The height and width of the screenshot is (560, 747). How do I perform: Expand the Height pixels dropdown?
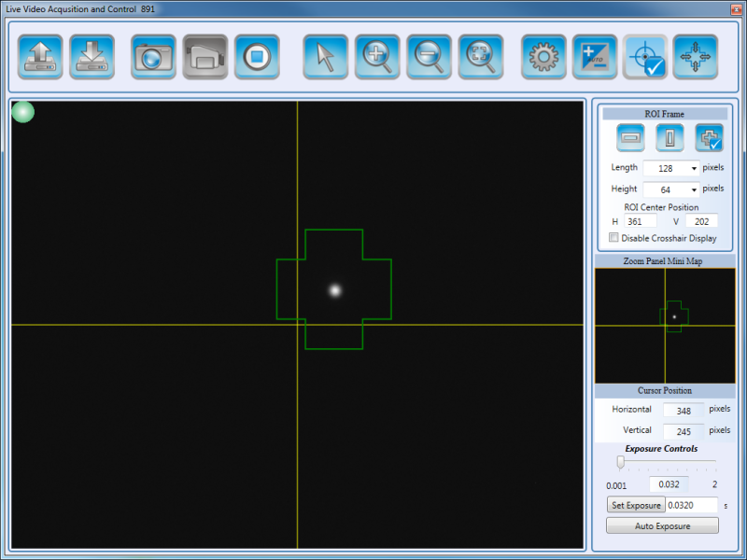point(694,190)
